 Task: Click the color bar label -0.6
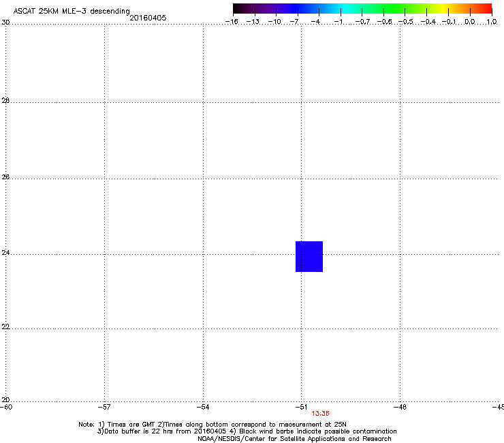click(x=384, y=22)
